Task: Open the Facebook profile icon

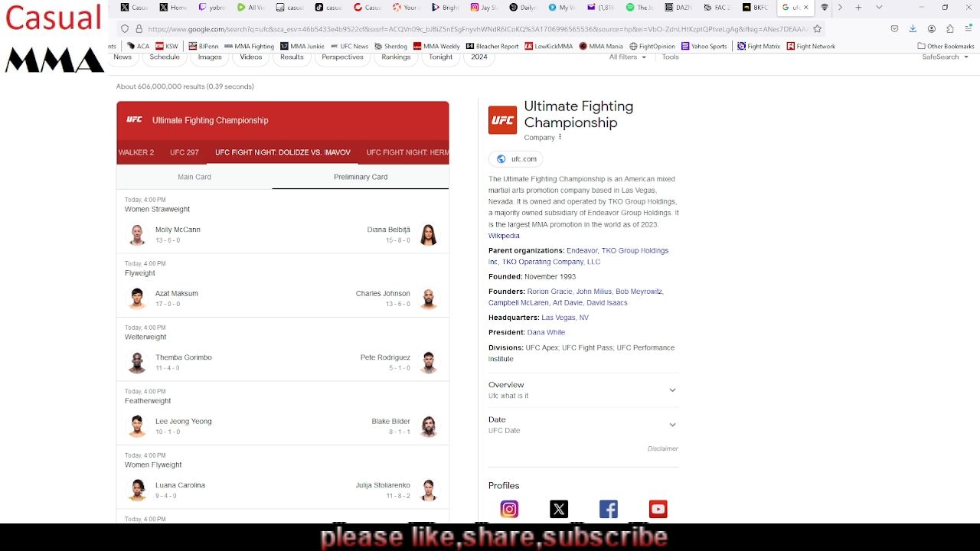Action: (609, 509)
